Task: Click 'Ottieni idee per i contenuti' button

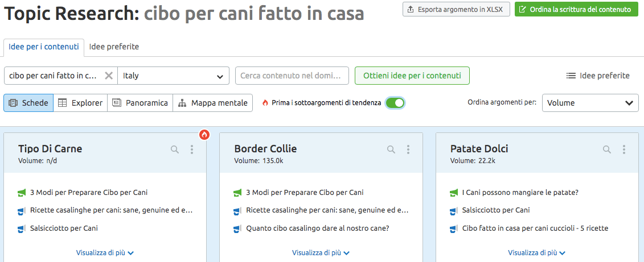Action: 412,76
